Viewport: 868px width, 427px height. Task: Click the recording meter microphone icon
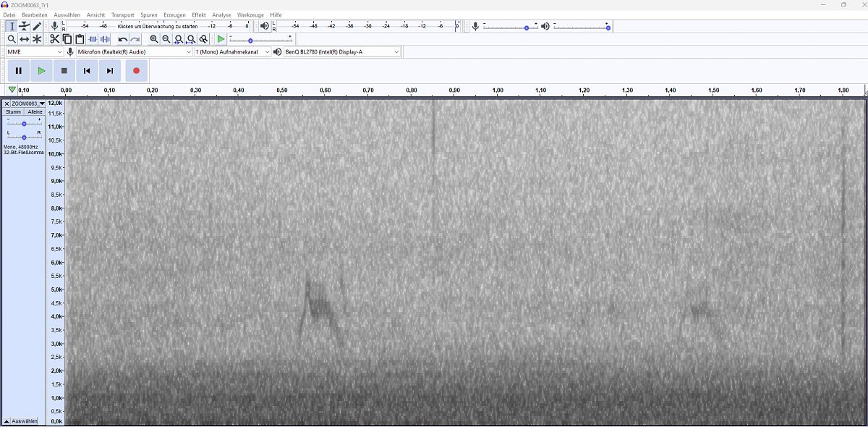54,26
